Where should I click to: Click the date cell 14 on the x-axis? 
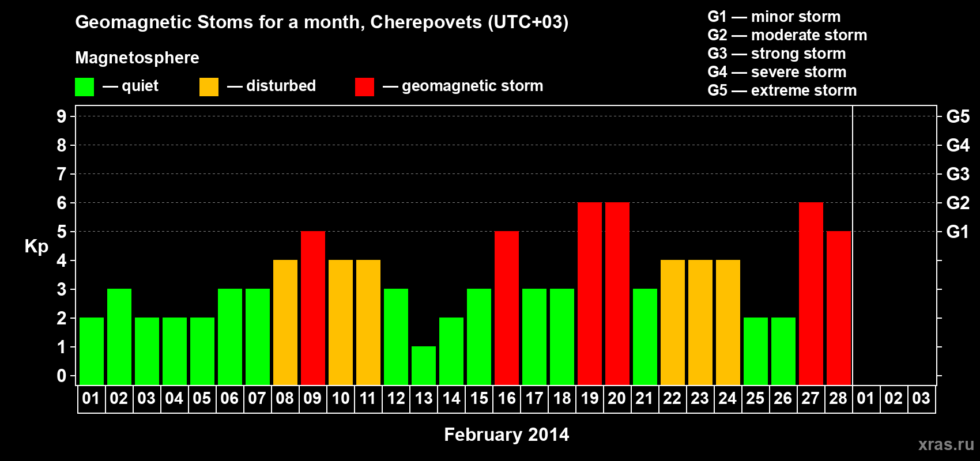tap(451, 399)
